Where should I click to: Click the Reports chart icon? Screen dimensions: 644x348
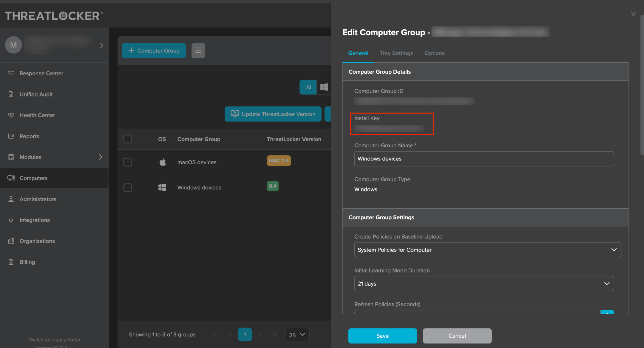click(x=11, y=136)
